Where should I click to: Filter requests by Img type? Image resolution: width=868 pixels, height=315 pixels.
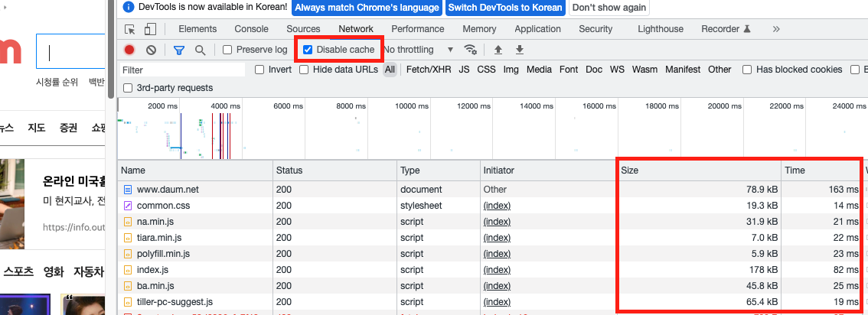point(511,70)
